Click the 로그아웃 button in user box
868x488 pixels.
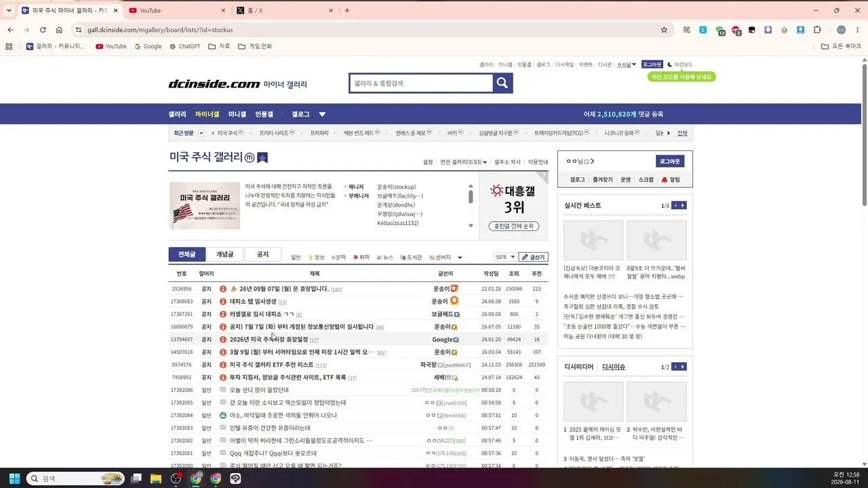[669, 161]
